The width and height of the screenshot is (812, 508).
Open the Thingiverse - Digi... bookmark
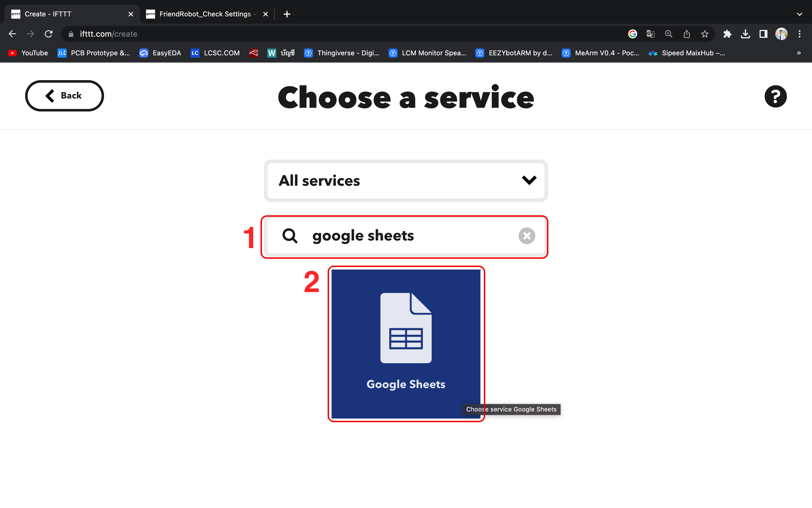(x=342, y=53)
